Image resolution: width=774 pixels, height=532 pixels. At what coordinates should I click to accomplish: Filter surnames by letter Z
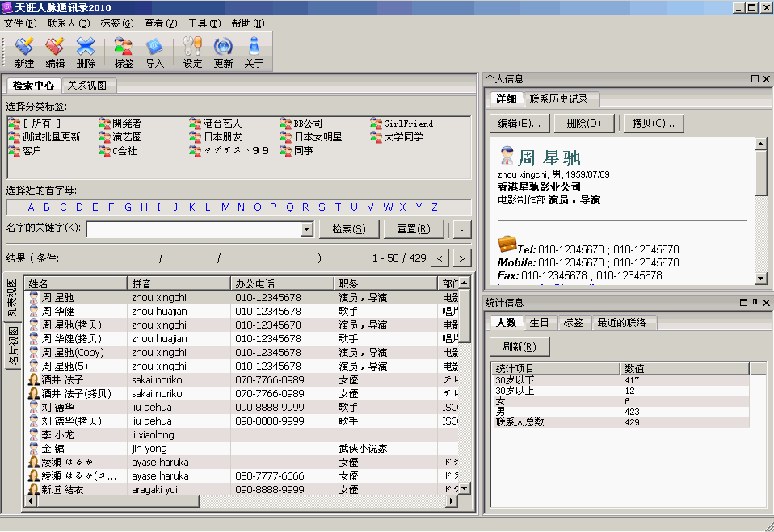pos(435,207)
